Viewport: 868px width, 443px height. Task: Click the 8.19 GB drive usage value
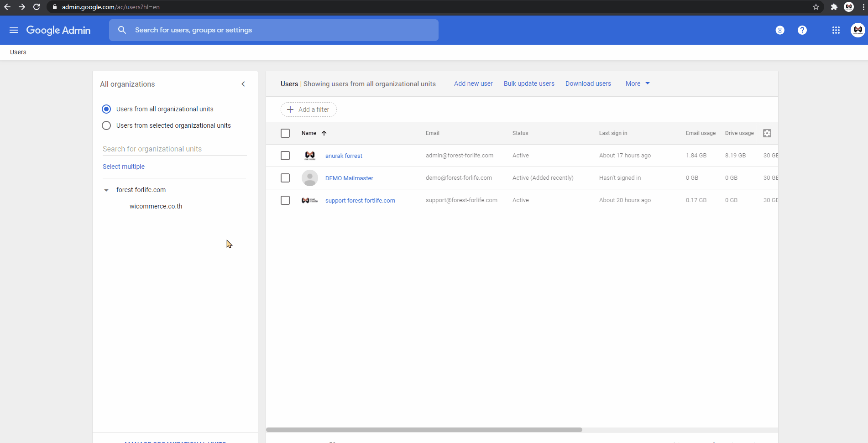[x=735, y=156]
